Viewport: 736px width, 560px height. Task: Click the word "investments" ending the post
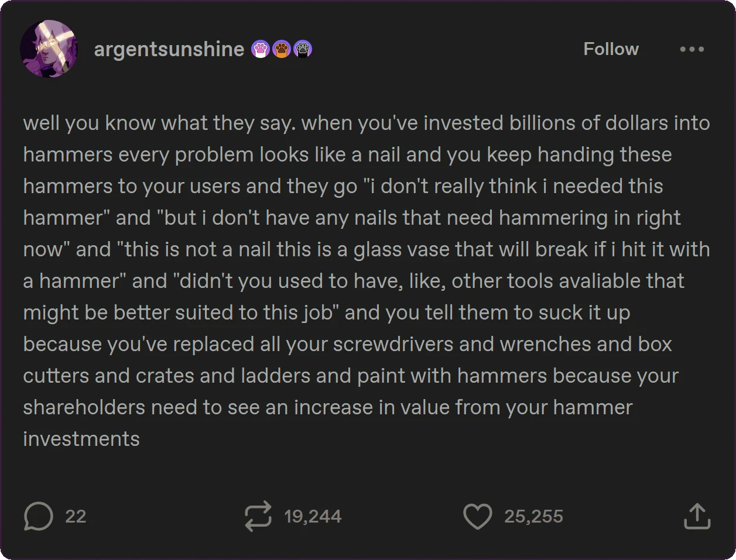click(x=81, y=439)
